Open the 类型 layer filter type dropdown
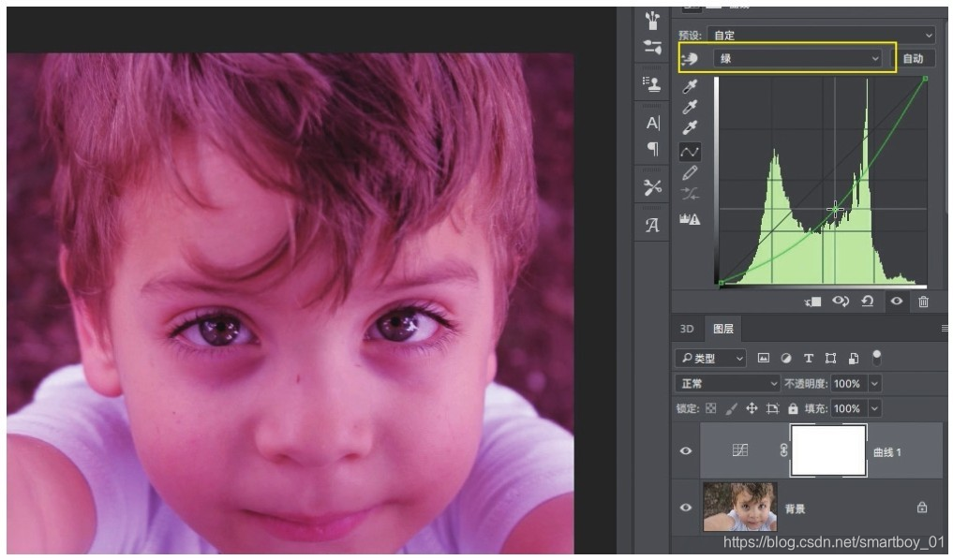953x560 pixels. pyautogui.click(x=710, y=359)
